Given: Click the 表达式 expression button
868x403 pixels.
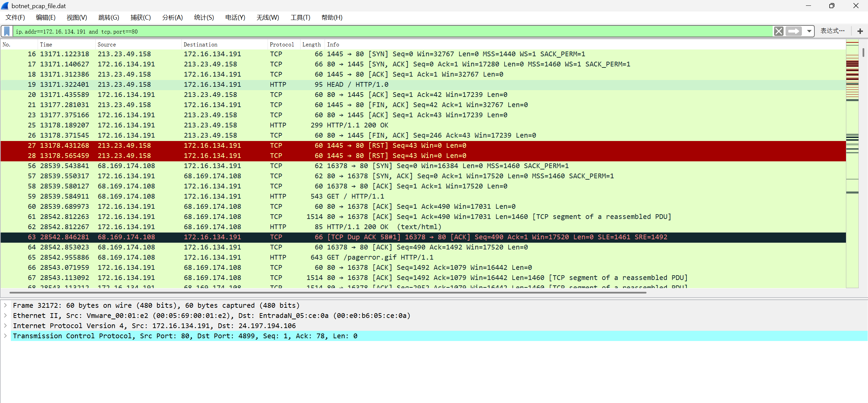Looking at the screenshot, I should click(x=832, y=31).
